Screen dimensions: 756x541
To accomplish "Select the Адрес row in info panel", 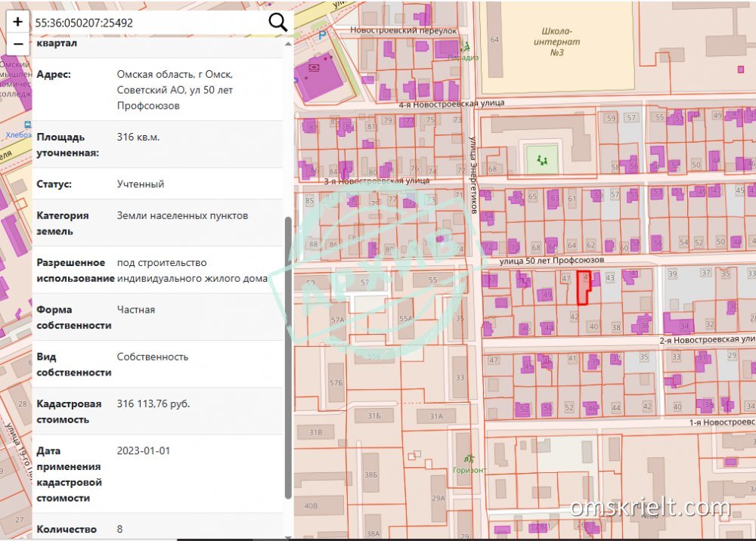I will pos(157,90).
